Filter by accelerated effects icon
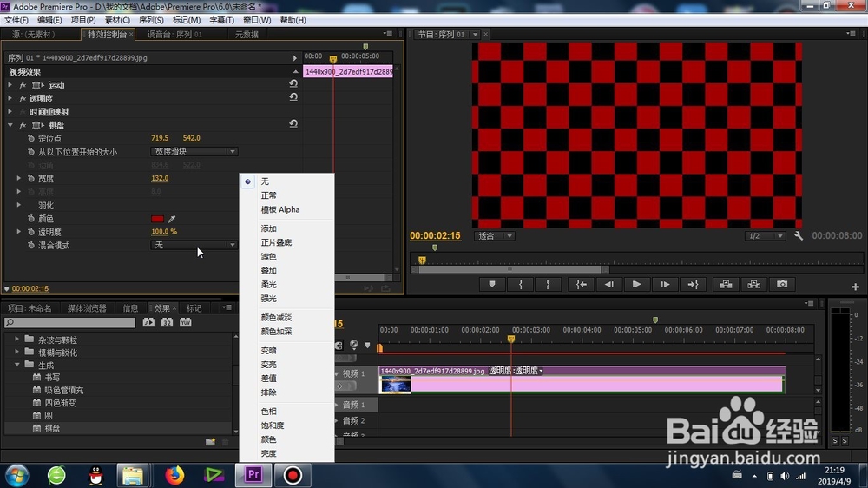Viewport: 868px width, 488px height. [148, 322]
